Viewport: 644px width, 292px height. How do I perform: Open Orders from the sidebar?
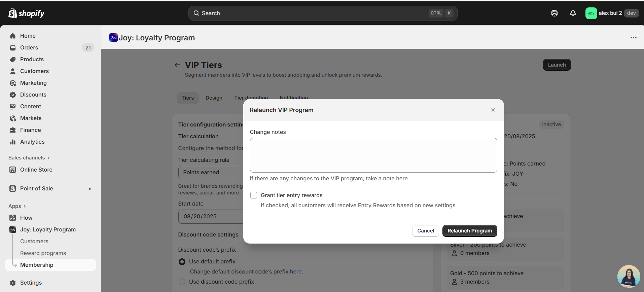(x=29, y=47)
